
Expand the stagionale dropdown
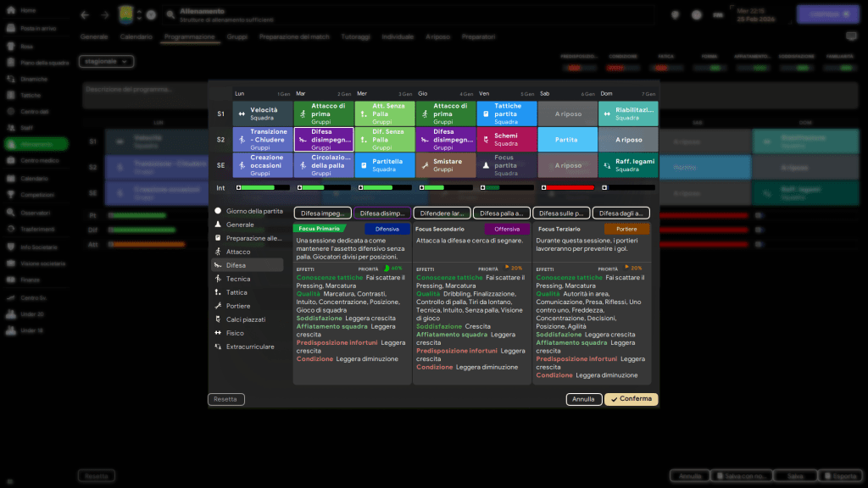click(x=106, y=61)
